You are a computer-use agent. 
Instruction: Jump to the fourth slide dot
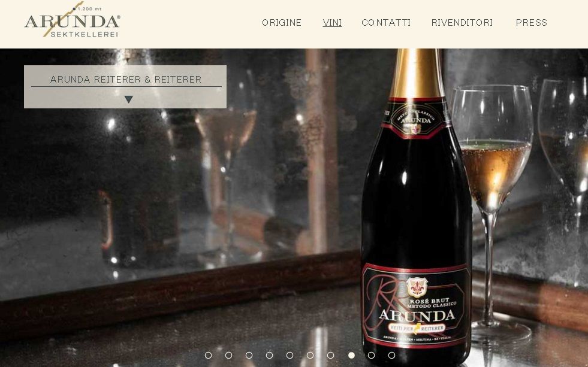click(x=269, y=355)
